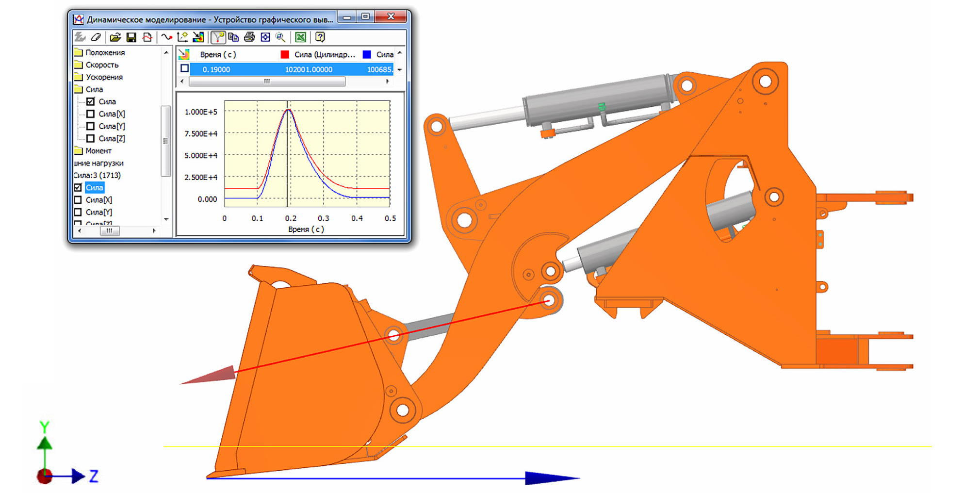Screen dimensions: 980x493
Task: Open help with the question mark icon
Action: (x=320, y=37)
